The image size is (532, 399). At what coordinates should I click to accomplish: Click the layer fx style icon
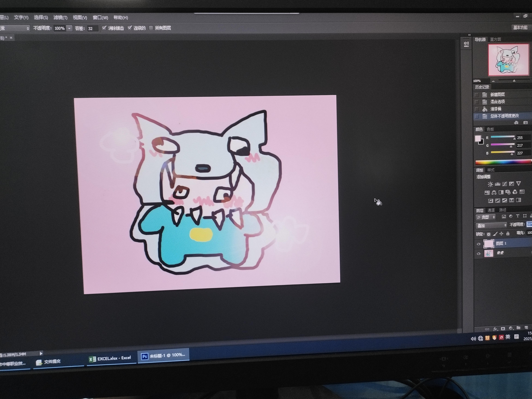(495, 329)
